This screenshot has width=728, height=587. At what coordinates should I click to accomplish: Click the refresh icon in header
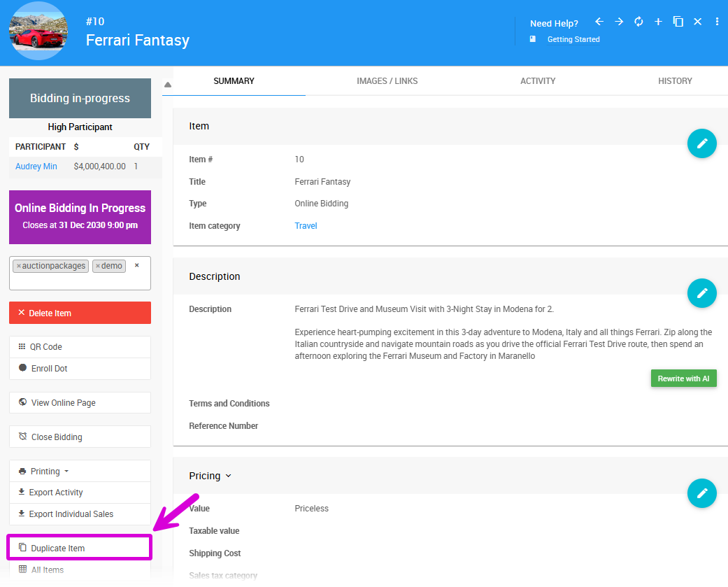638,22
